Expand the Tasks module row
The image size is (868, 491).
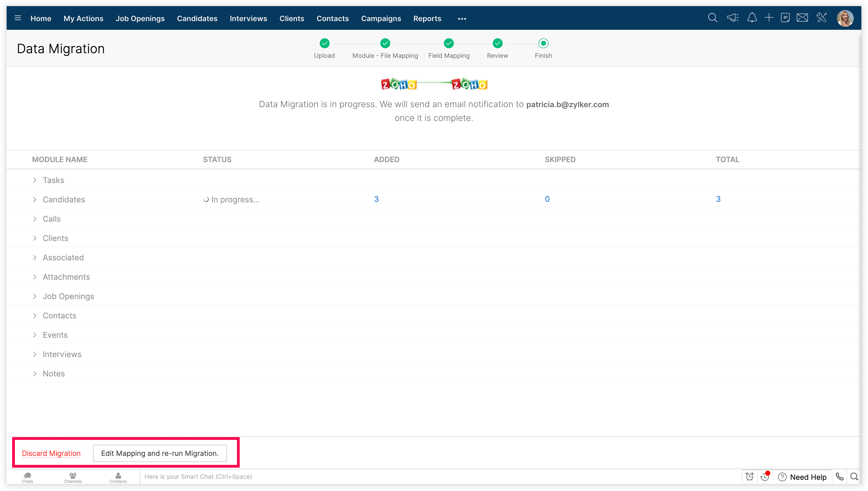35,180
